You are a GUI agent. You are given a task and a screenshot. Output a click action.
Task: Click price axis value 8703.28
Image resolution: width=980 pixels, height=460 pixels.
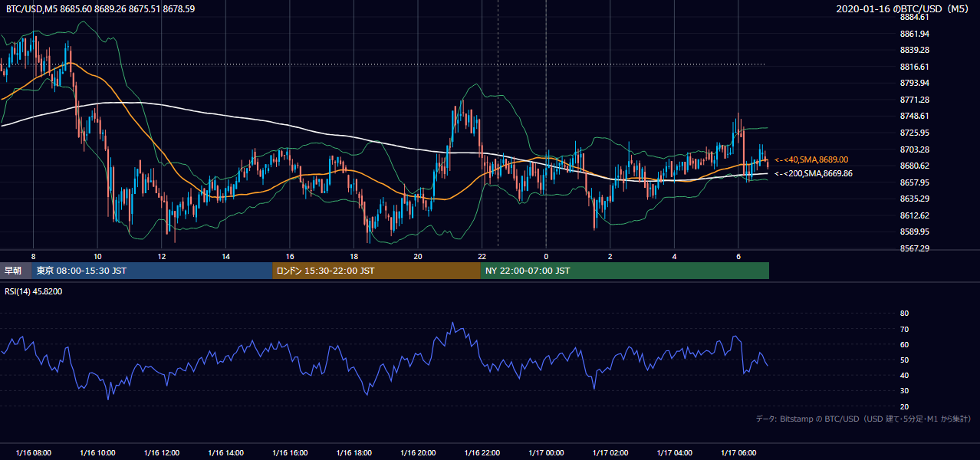click(915, 149)
